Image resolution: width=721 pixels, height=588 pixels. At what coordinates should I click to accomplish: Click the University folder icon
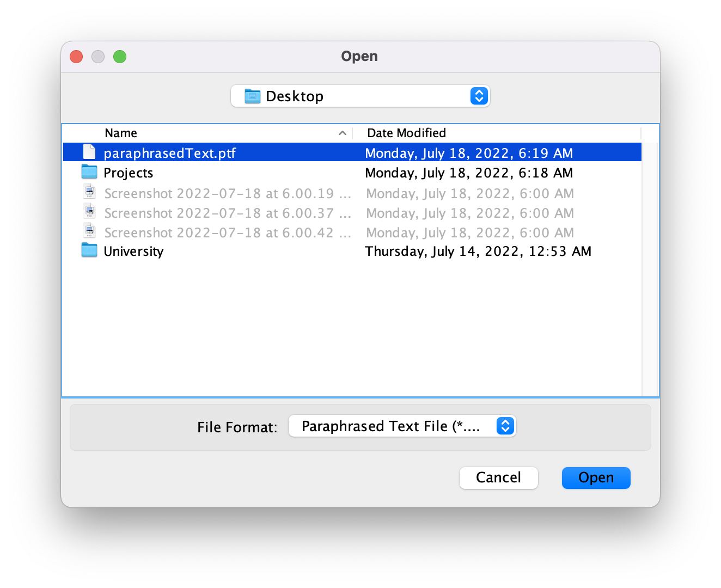pyautogui.click(x=89, y=250)
